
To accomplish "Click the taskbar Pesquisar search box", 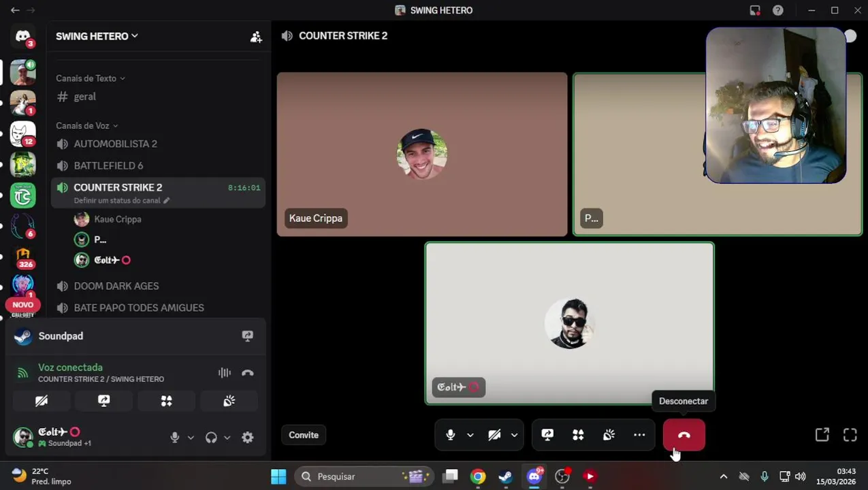I will pos(364,476).
